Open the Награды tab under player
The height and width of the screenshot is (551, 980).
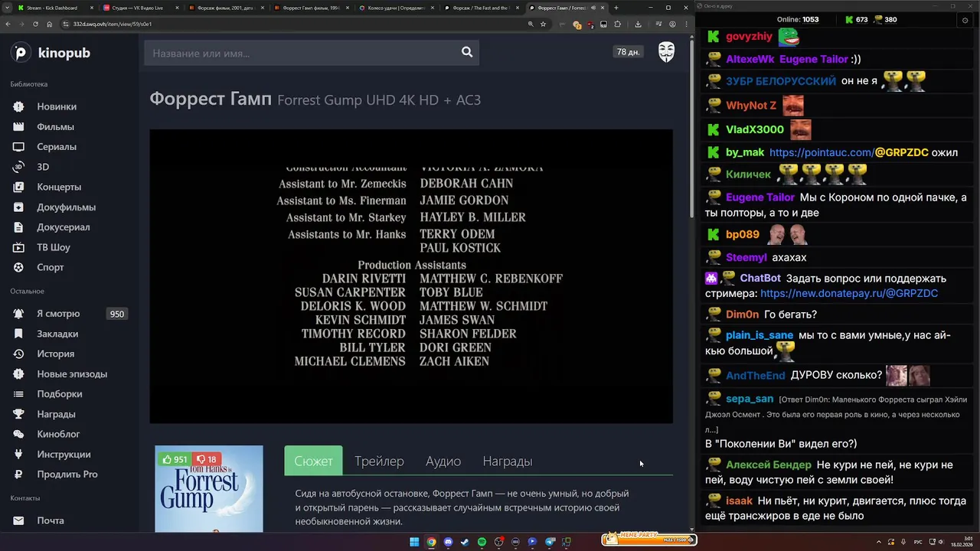508,461
